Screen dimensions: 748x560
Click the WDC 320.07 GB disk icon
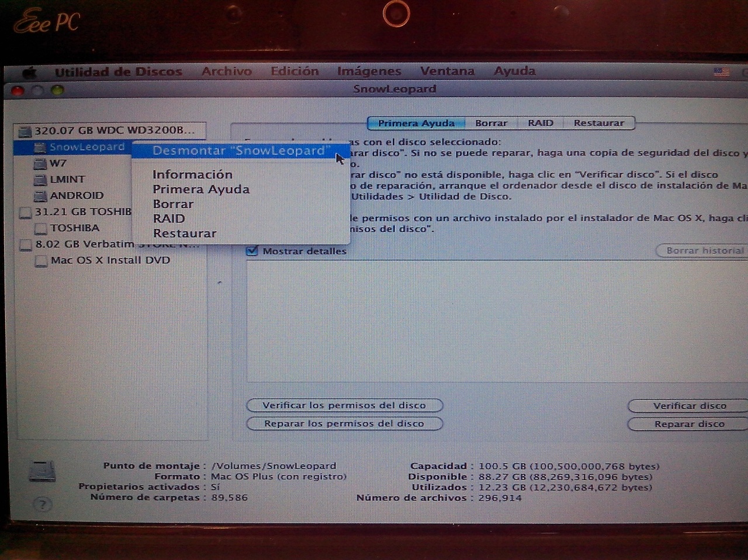pos(25,131)
